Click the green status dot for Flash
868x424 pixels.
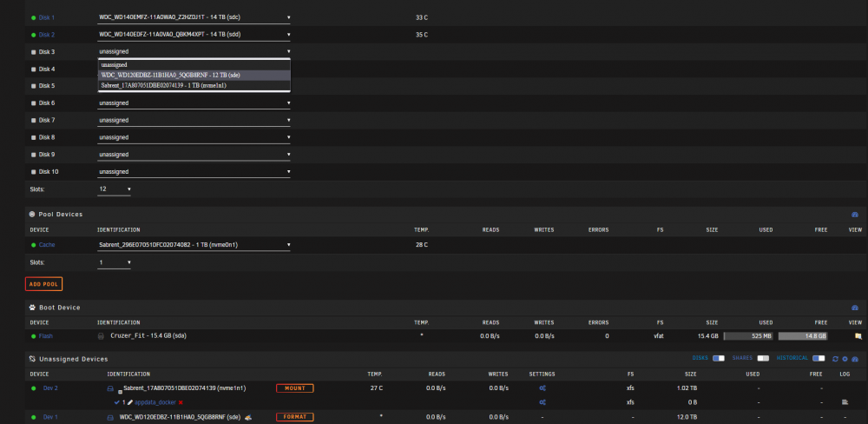[33, 336]
